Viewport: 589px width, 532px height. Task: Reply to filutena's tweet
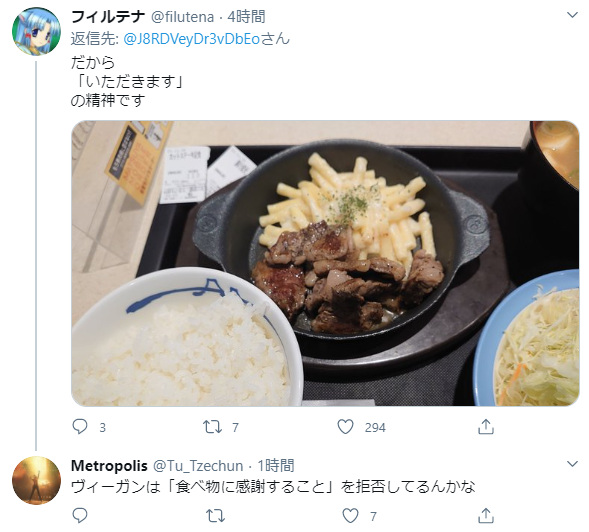point(80,427)
